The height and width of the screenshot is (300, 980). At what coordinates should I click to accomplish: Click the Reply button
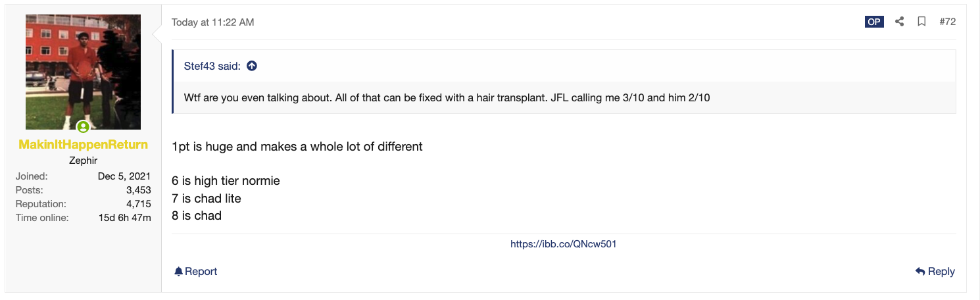coord(935,271)
